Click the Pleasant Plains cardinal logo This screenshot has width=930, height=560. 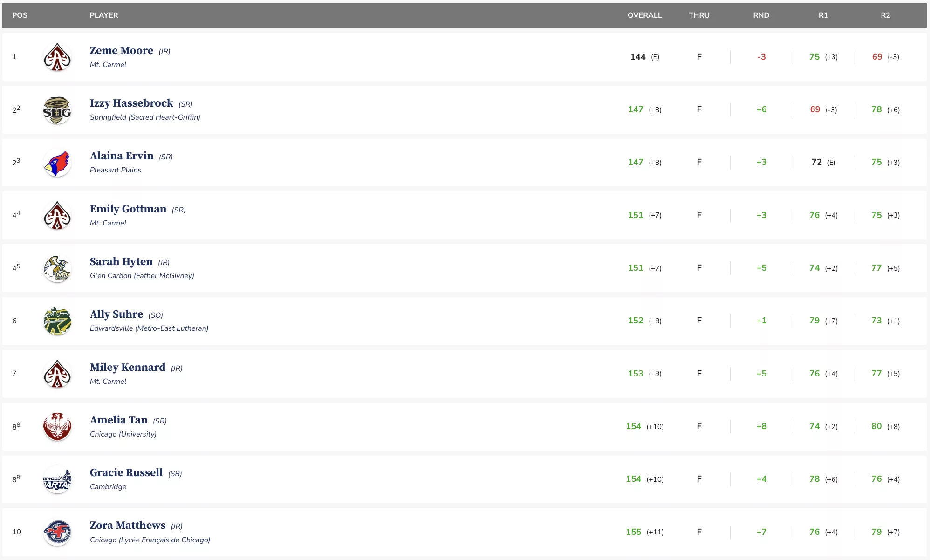click(57, 163)
